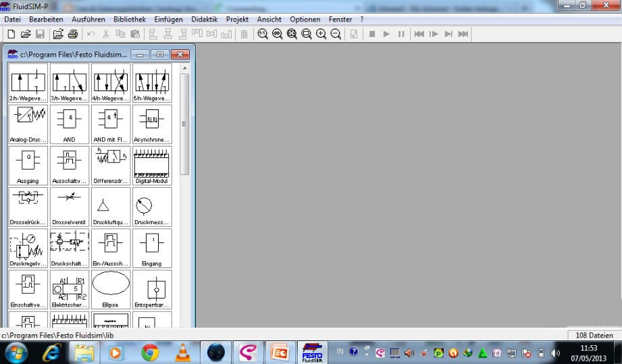Viewport: 622px width, 364px height.
Task: Select the AND mit Flanke component
Action: pyautogui.click(x=111, y=124)
